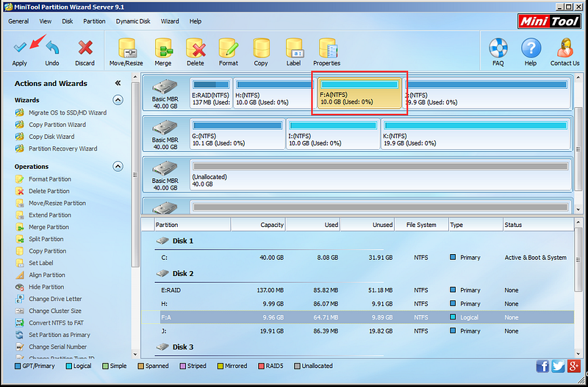
Task: Open the Wizard menu
Action: pyautogui.click(x=170, y=21)
